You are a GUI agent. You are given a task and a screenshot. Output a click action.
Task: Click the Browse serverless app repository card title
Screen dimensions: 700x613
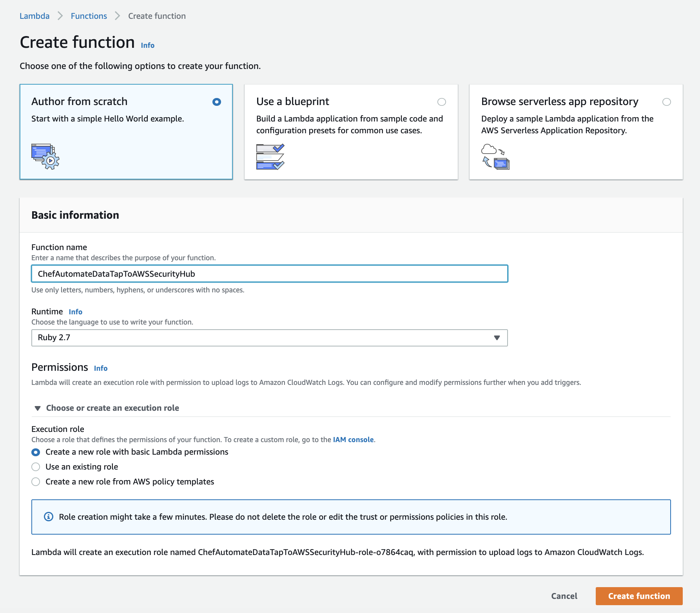tap(560, 102)
